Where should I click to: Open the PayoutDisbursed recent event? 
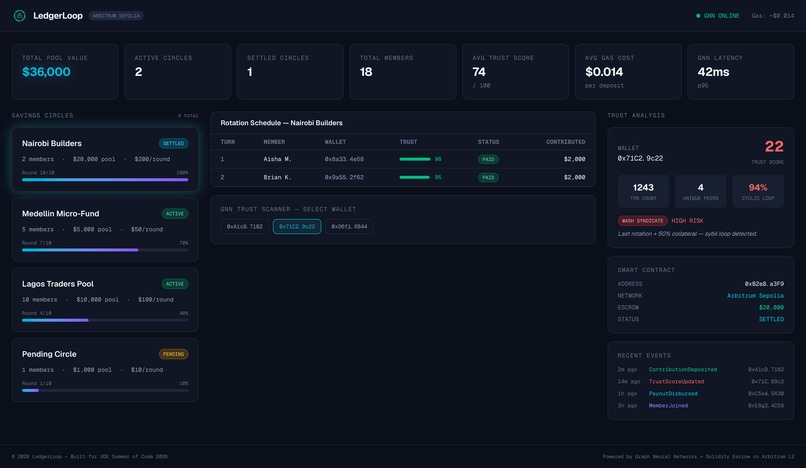[673, 394]
